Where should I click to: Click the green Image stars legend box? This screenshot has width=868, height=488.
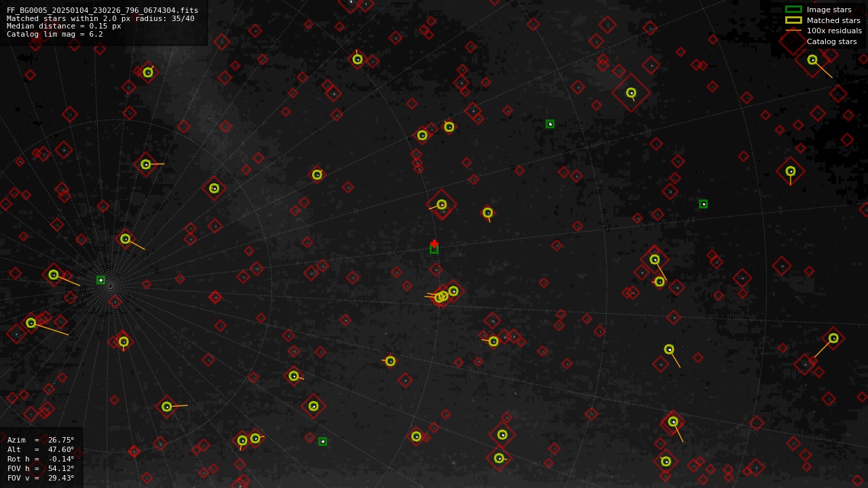click(x=793, y=10)
